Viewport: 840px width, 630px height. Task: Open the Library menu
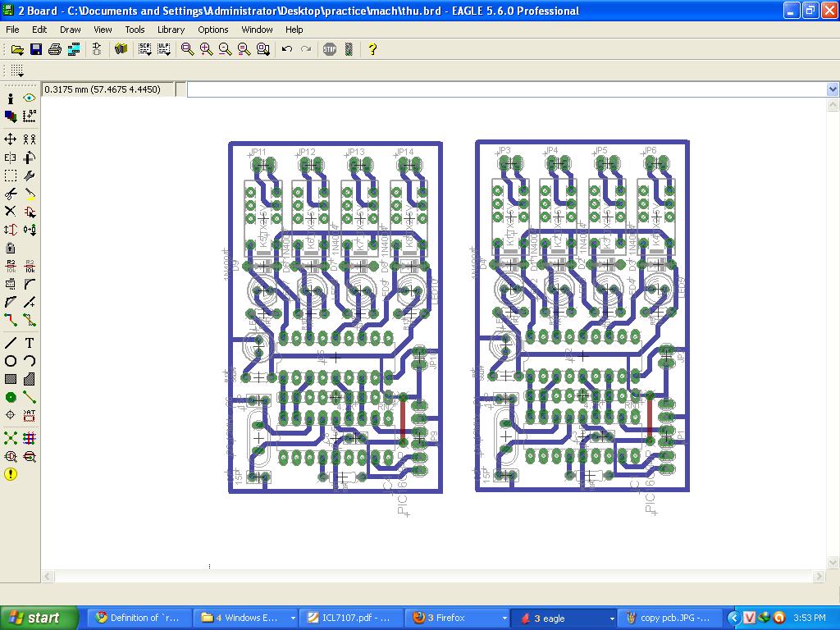coord(171,30)
